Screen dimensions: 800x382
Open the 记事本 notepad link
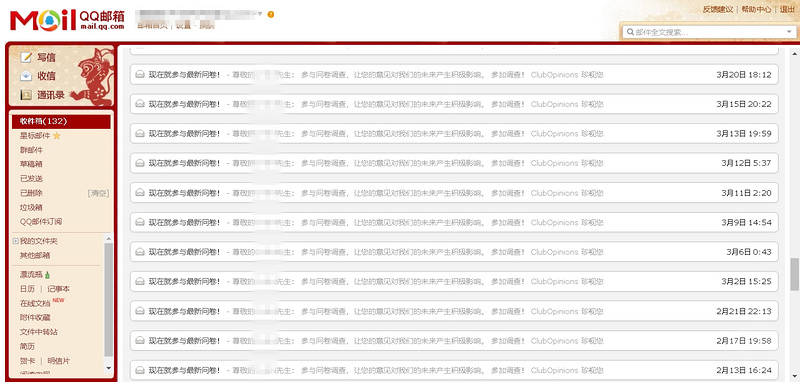click(x=59, y=289)
